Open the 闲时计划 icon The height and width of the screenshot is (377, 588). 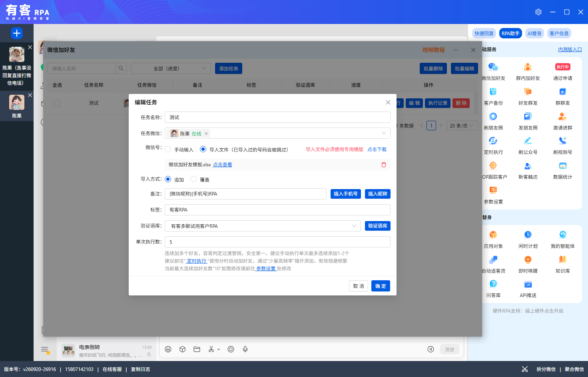[x=528, y=235]
